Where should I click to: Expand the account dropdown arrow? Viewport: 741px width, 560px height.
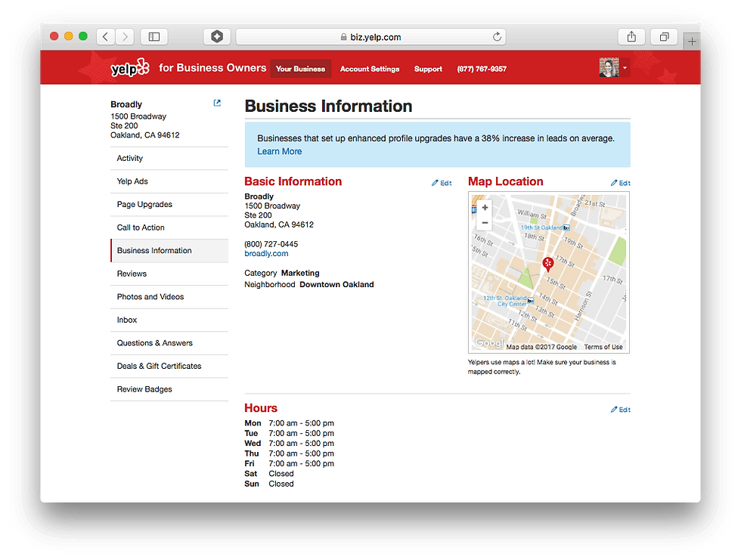click(x=625, y=67)
